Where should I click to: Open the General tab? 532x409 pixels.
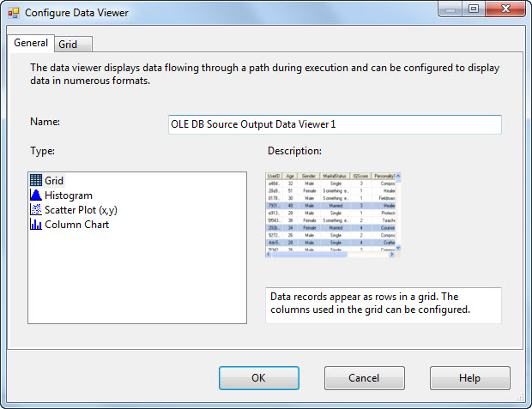(31, 43)
